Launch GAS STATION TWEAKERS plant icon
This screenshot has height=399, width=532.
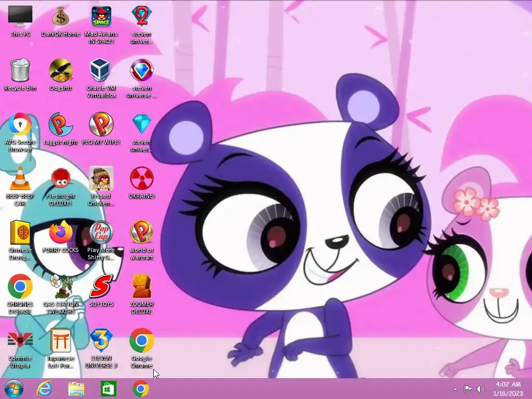pyautogui.click(x=61, y=294)
